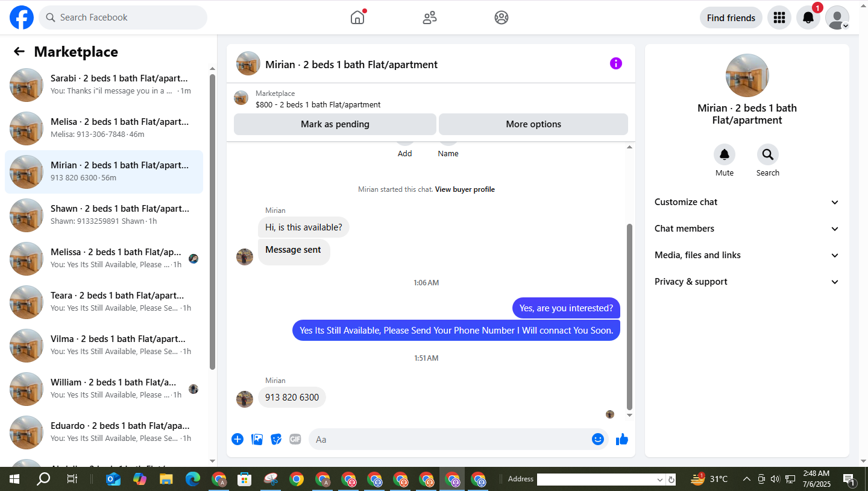
Task: Click '913 820 6300' message bubble
Action: tap(292, 398)
